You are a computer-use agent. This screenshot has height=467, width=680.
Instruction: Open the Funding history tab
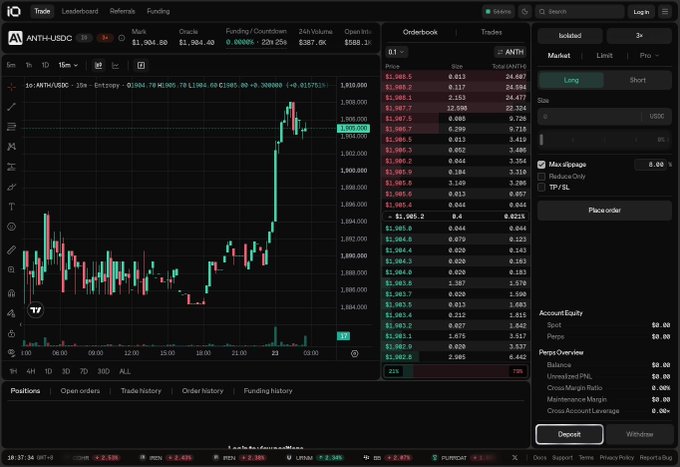pyautogui.click(x=268, y=391)
